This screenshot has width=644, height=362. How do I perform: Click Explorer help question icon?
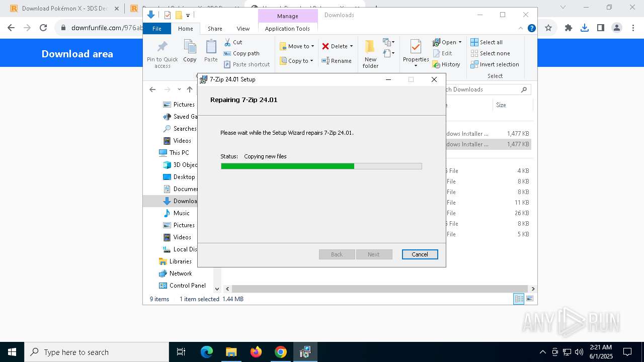coord(531,28)
